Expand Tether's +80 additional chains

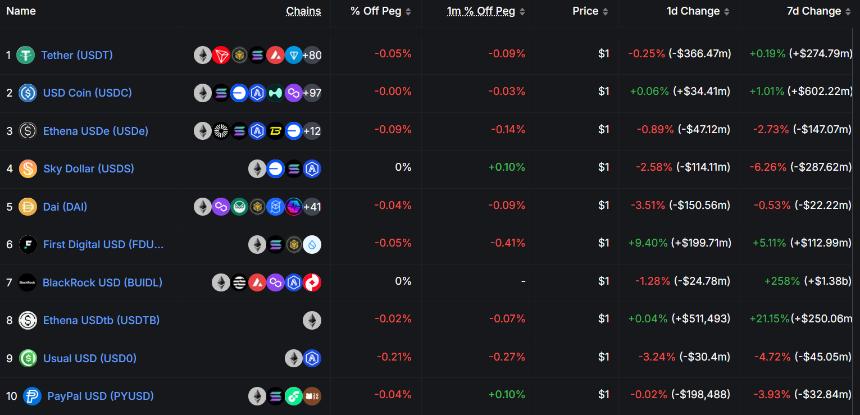(311, 55)
